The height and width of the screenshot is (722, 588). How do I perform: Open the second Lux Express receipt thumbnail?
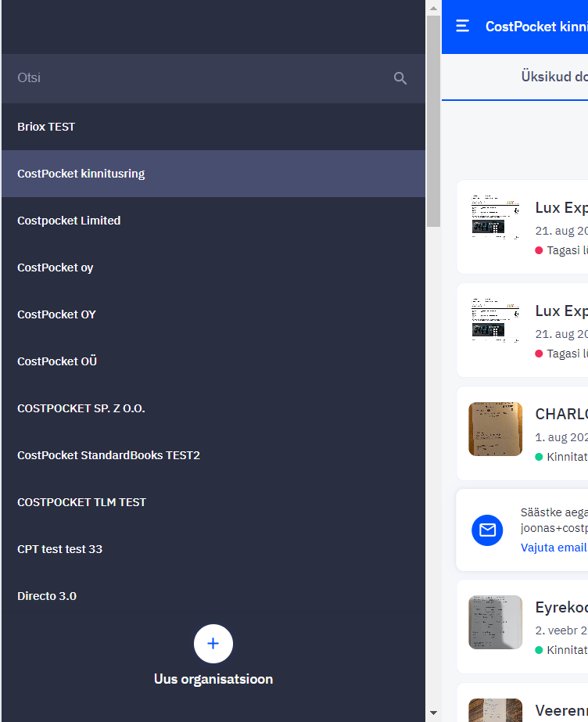(495, 320)
